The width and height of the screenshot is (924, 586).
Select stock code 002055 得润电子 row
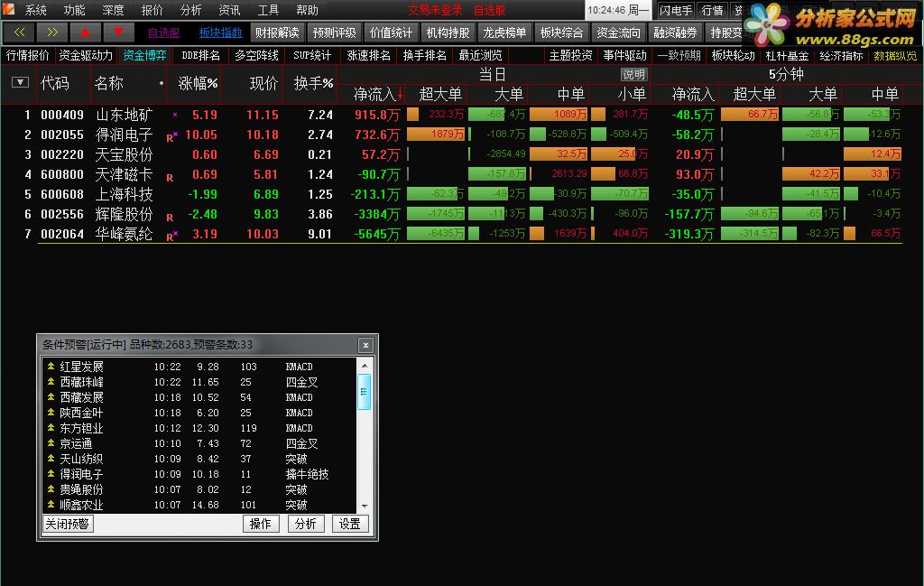(469, 135)
